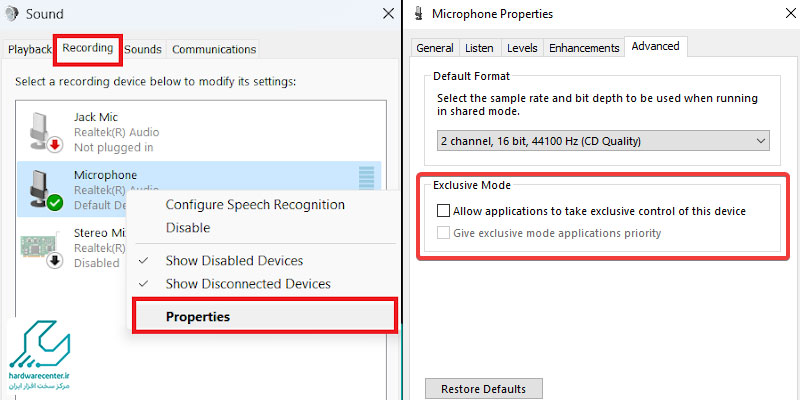The image size is (800, 400).
Task: Open the Communications tab
Action: coord(214,49)
